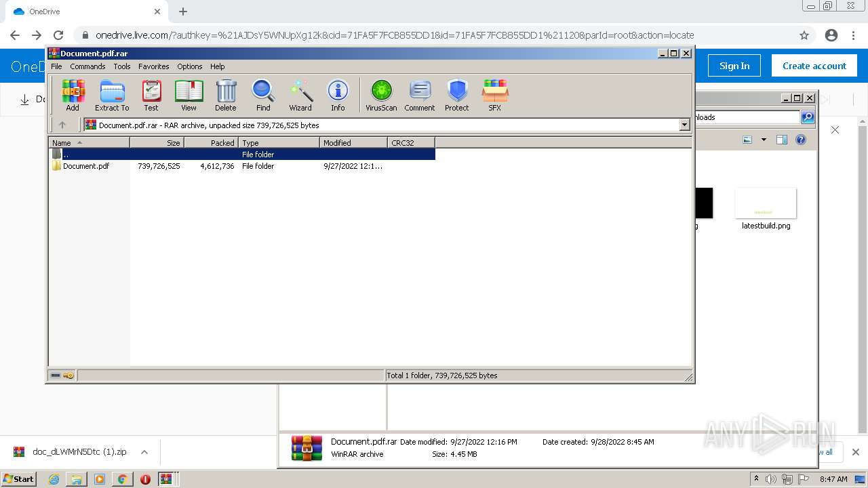Open the Options menu

point(190,66)
